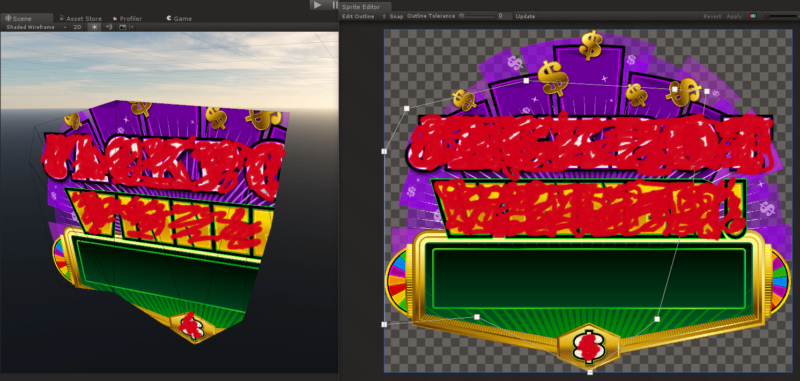Adjust the Sprite Editor zoom slider

pyautogui.click(x=781, y=16)
